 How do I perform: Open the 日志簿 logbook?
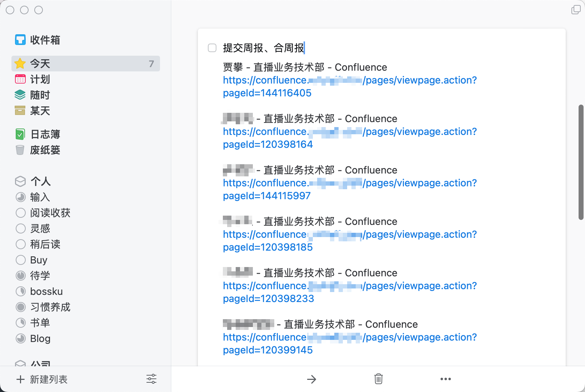click(45, 134)
